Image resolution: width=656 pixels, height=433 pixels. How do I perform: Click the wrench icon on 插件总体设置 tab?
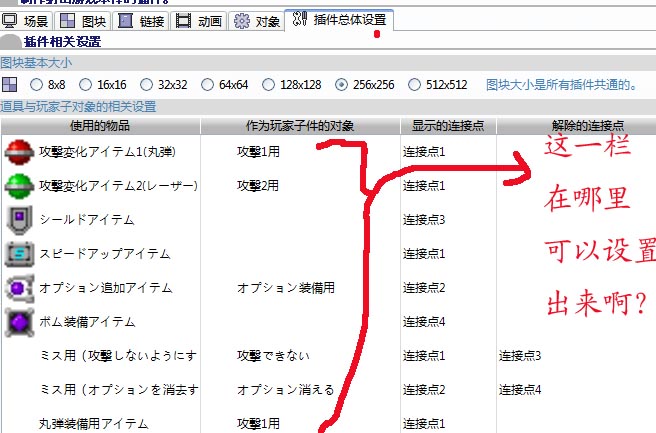[300, 19]
